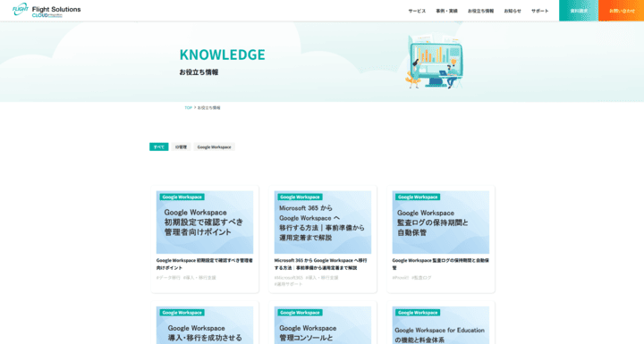Select the すべて filter tab
The image size is (644, 344).
(159, 147)
